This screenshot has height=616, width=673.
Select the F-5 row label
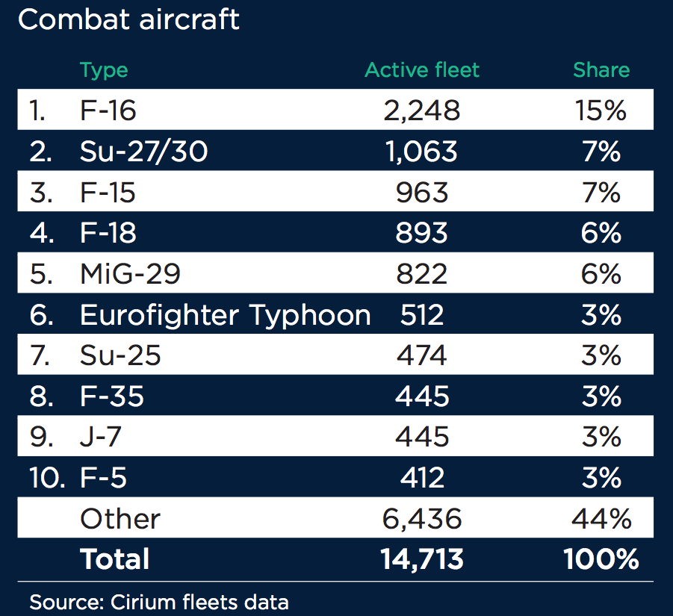coord(103,478)
